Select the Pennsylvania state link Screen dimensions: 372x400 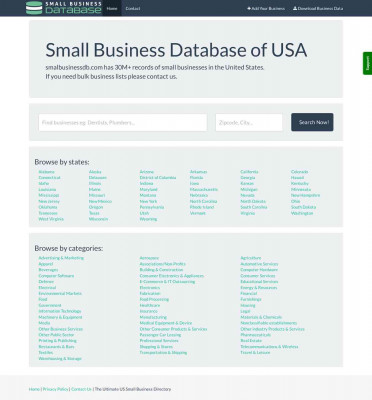pyautogui.click(x=152, y=207)
